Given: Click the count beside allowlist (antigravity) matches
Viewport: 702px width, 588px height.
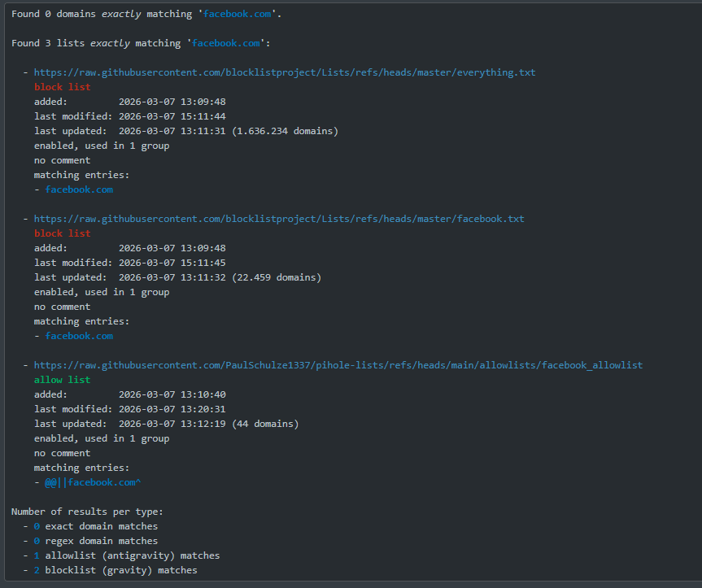Looking at the screenshot, I should [37, 555].
